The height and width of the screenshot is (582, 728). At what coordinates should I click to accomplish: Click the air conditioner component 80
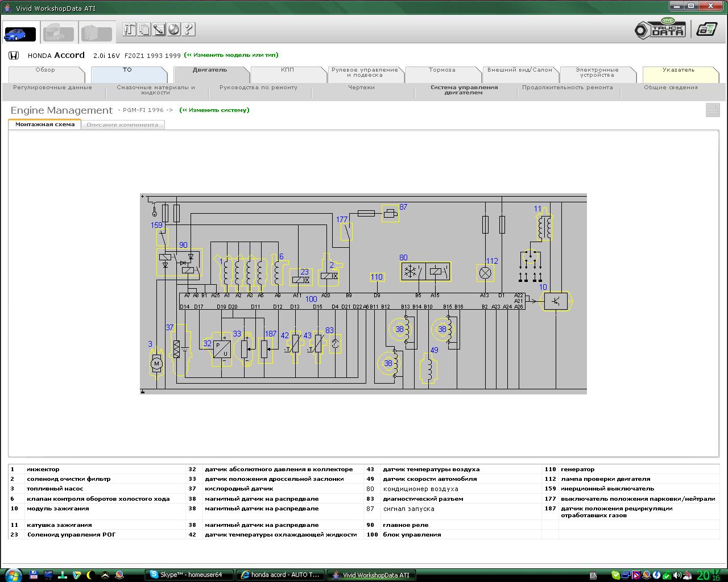point(426,272)
